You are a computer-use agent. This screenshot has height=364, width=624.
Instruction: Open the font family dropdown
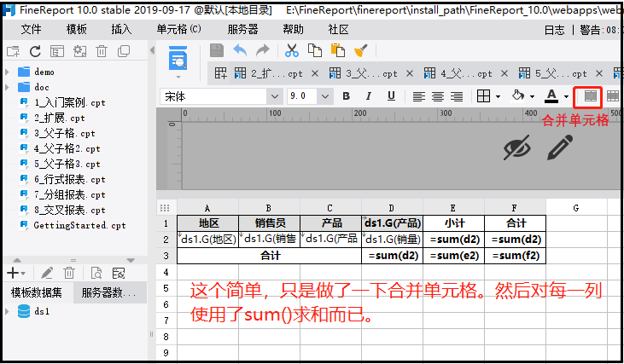pos(275,96)
